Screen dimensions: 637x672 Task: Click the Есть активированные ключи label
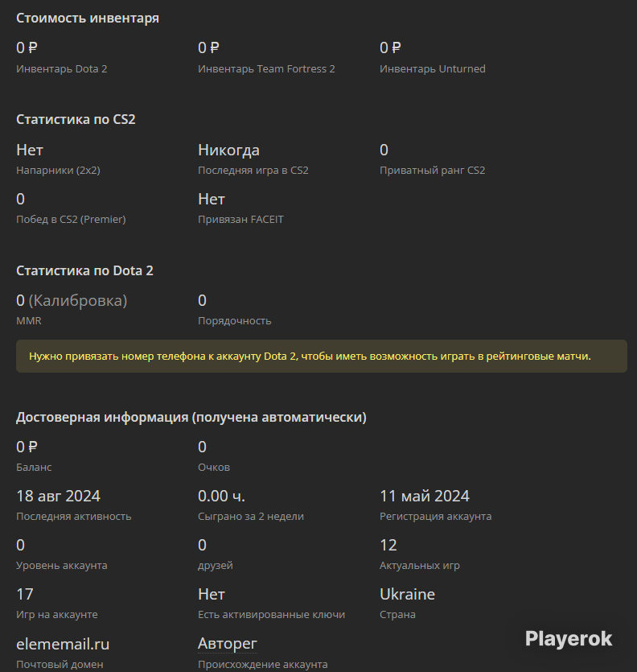[271, 615]
